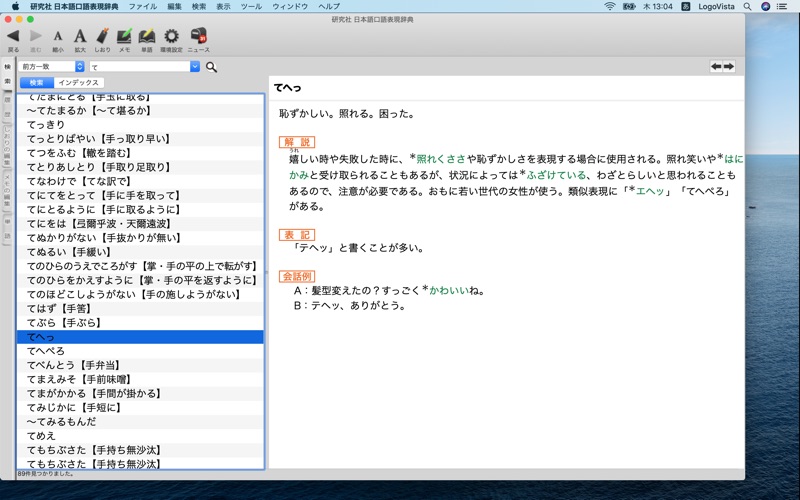Run search with the magnifying glass
800x500 pixels.
click(x=211, y=67)
